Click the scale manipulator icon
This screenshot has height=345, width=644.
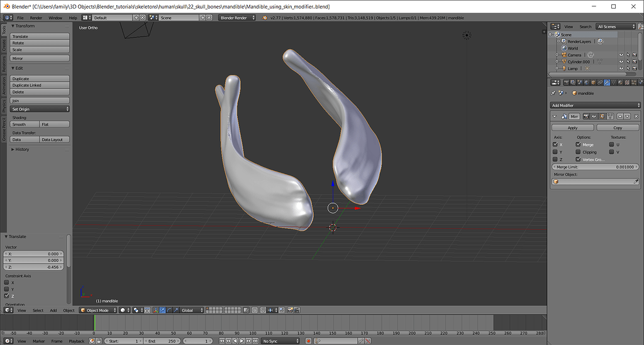tap(176, 310)
